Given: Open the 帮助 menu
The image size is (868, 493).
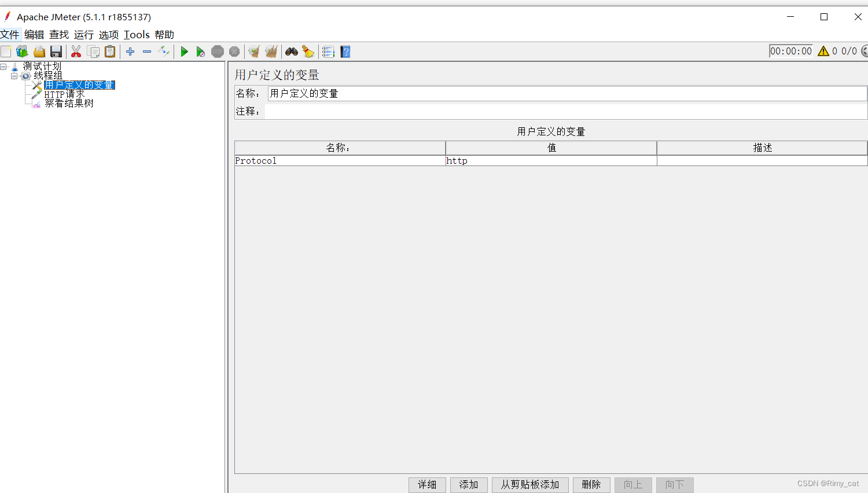Looking at the screenshot, I should pyautogui.click(x=164, y=35).
